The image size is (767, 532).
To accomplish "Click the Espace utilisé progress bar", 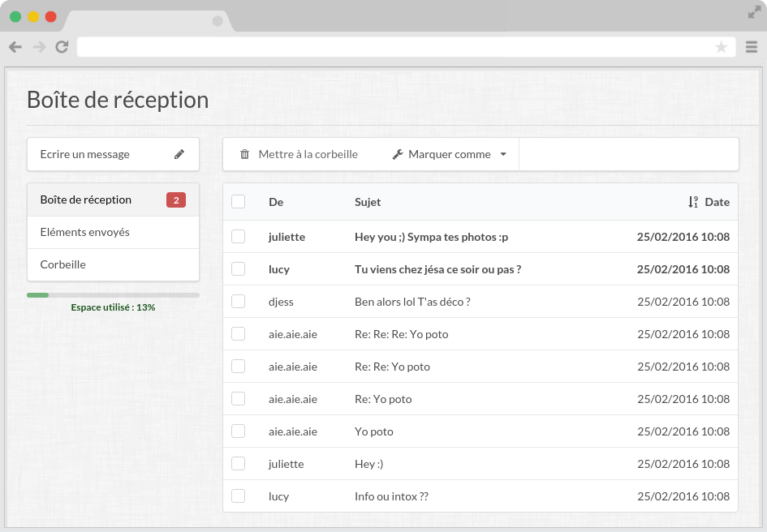I will (x=113, y=295).
